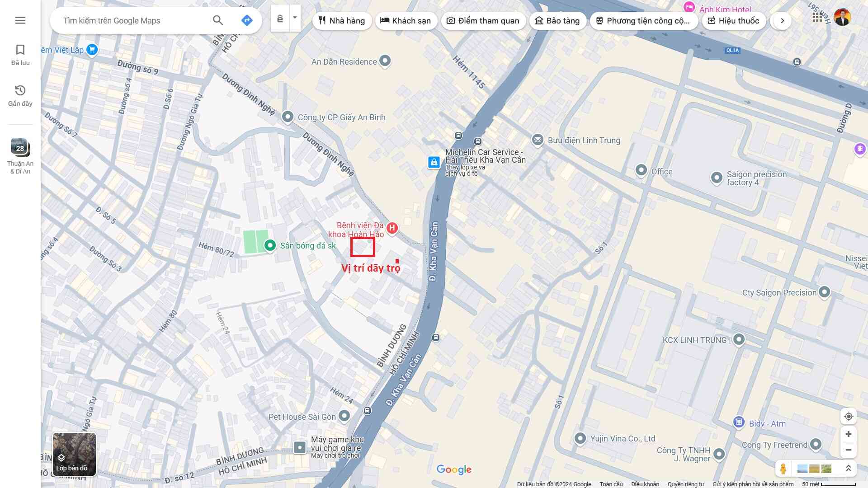Toggle Lớp bản đồ satellite layer
The height and width of the screenshot is (488, 868).
pyautogui.click(x=74, y=454)
